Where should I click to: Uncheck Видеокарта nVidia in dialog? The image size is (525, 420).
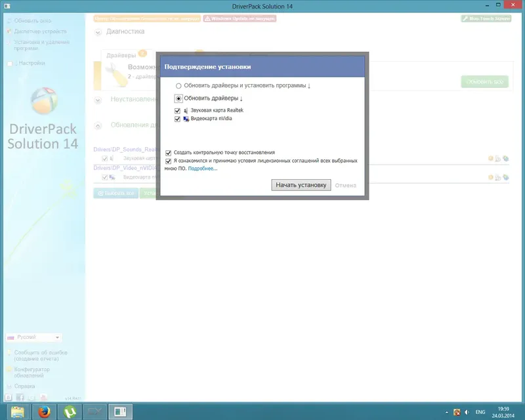177,119
